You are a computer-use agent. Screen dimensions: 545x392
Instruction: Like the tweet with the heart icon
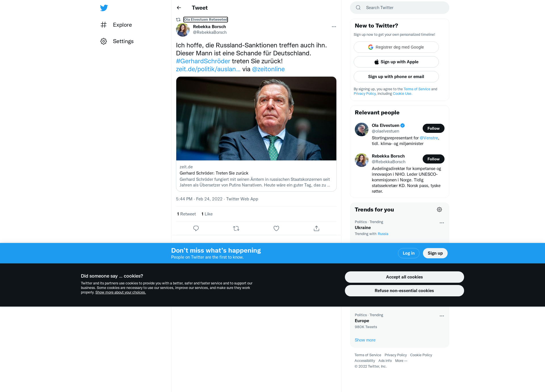click(276, 228)
